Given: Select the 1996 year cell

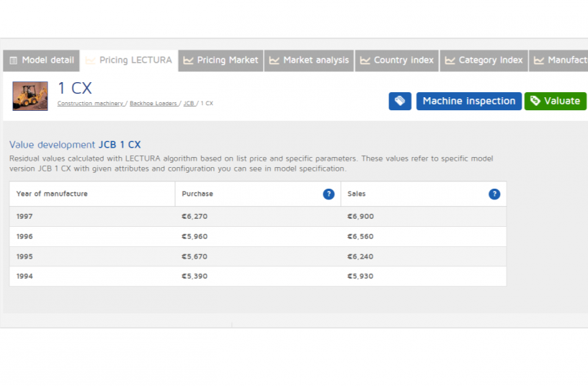Looking at the screenshot, I should click(x=24, y=236).
